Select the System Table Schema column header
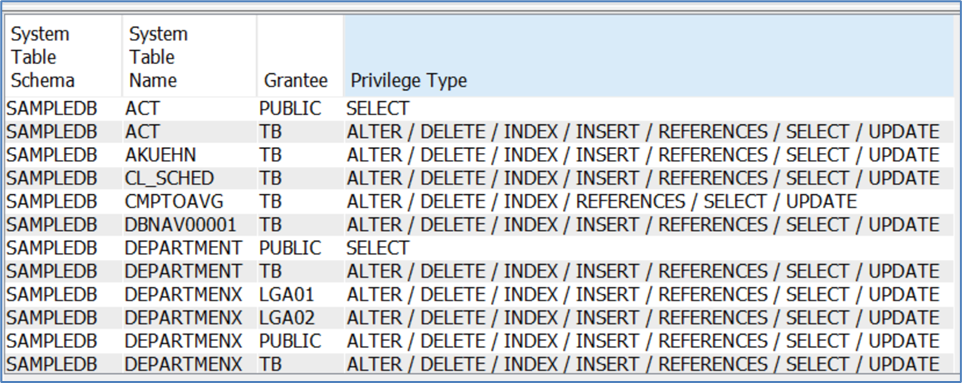Screen dimensions: 962x383 pos(63,56)
